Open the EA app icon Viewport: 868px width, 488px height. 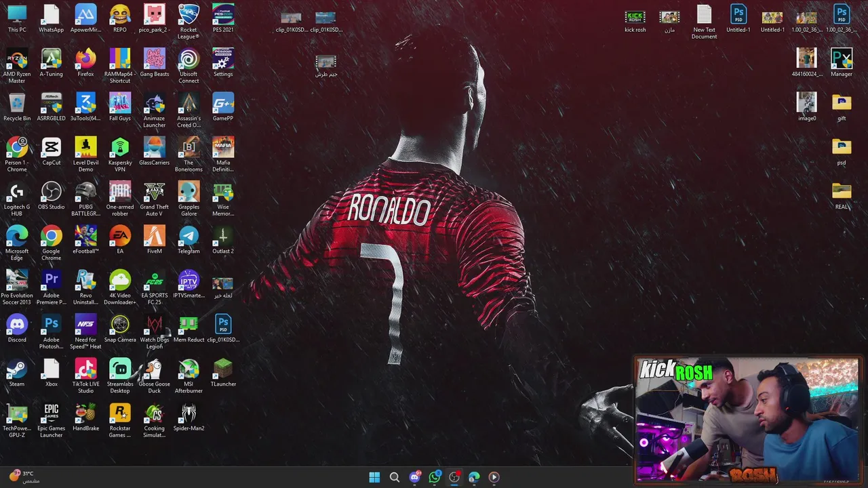(x=120, y=240)
